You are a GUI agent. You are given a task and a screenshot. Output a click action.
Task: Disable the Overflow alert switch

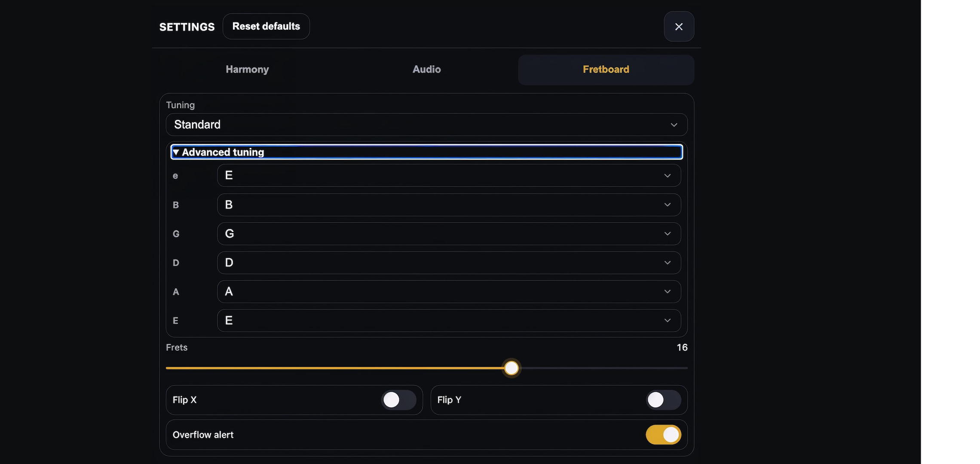tap(663, 435)
